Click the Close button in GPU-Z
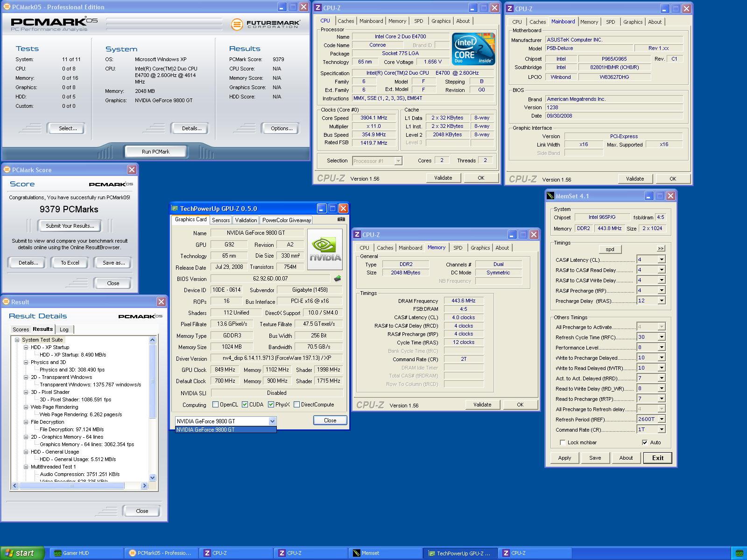 [330, 420]
